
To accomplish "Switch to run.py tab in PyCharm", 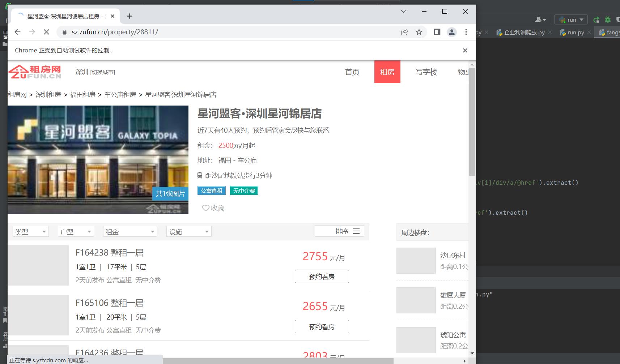I will [x=572, y=32].
